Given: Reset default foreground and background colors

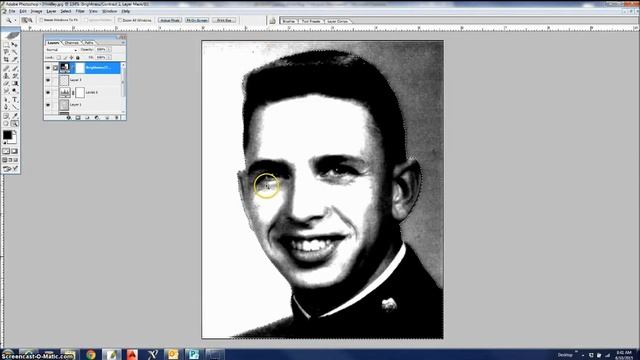Looking at the screenshot, I should click(x=5, y=143).
